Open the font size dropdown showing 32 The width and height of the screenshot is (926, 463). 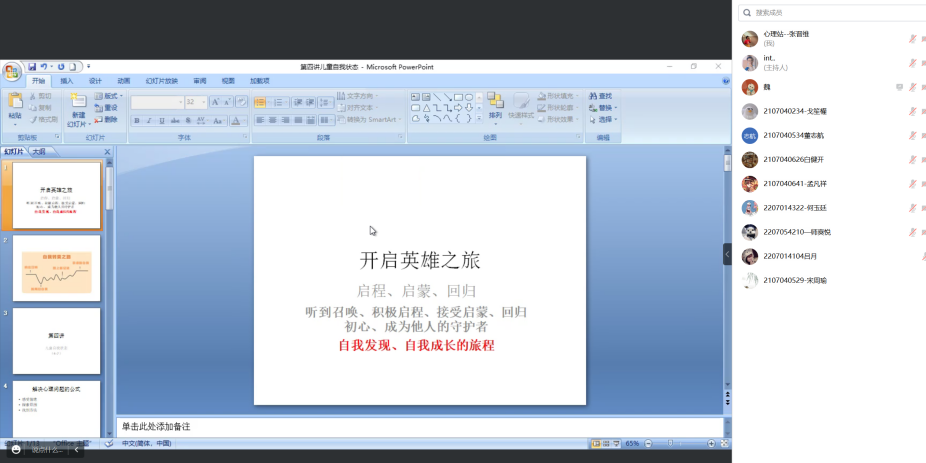(203, 102)
